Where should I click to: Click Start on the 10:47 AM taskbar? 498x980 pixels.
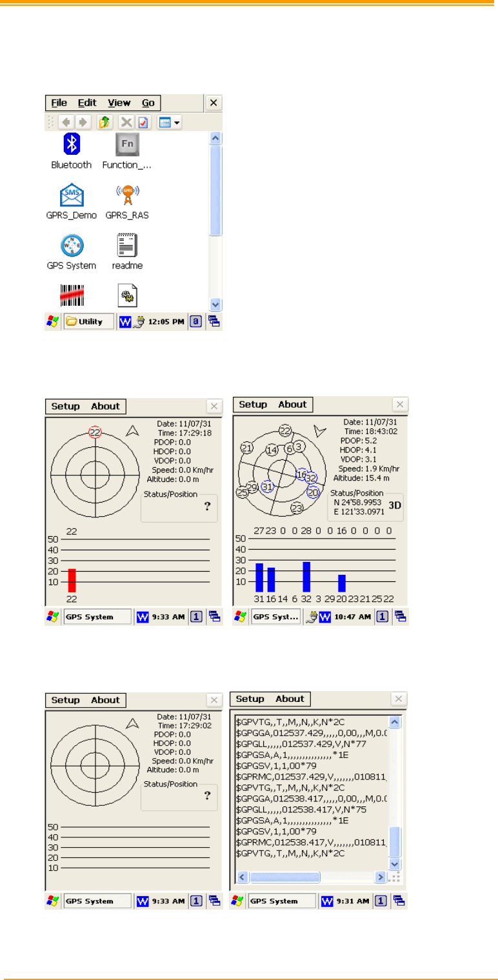point(240,617)
